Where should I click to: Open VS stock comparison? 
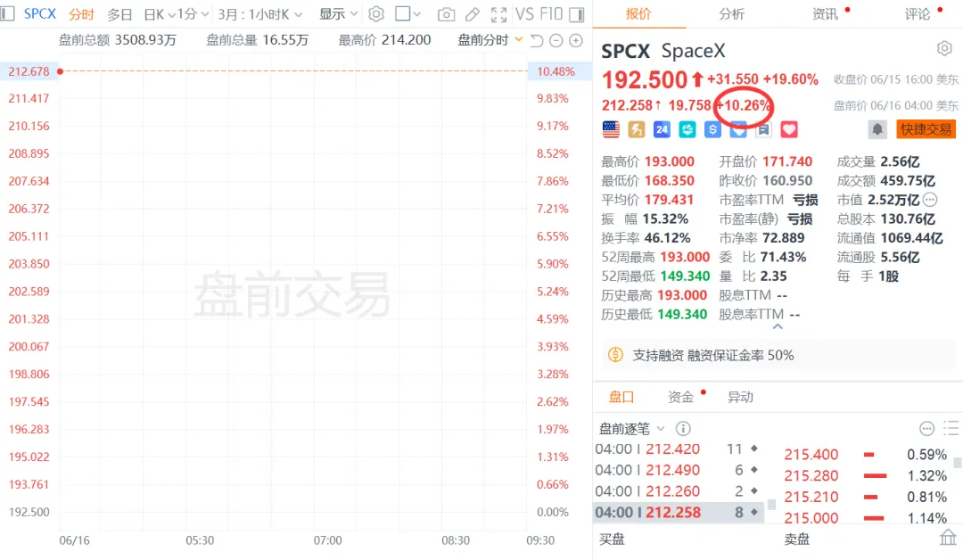coord(524,14)
